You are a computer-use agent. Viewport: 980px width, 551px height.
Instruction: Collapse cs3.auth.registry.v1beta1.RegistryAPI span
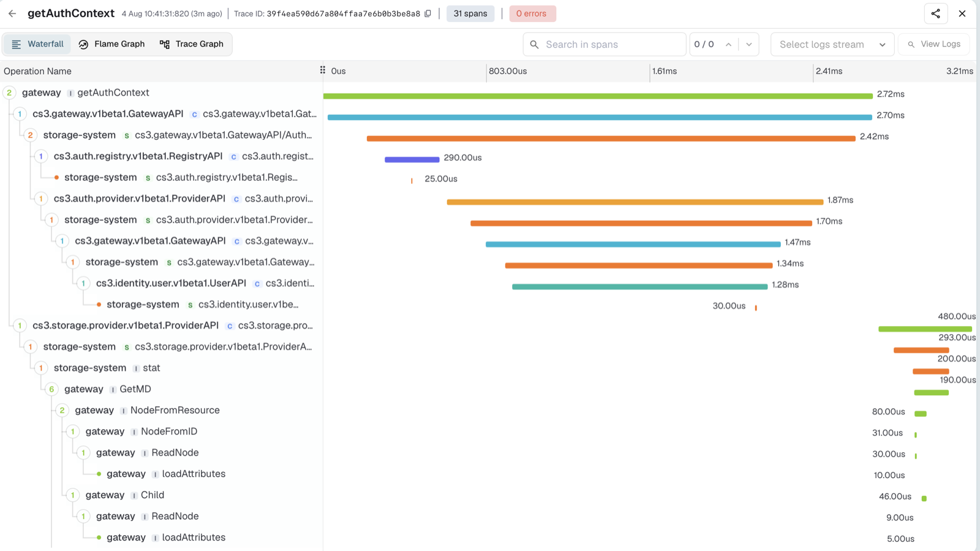point(41,156)
